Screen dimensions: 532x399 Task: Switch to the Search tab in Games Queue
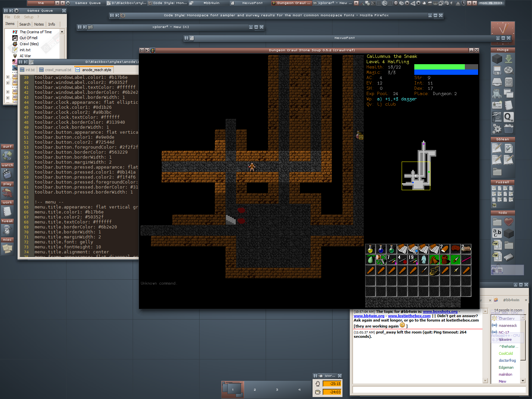pos(25,24)
